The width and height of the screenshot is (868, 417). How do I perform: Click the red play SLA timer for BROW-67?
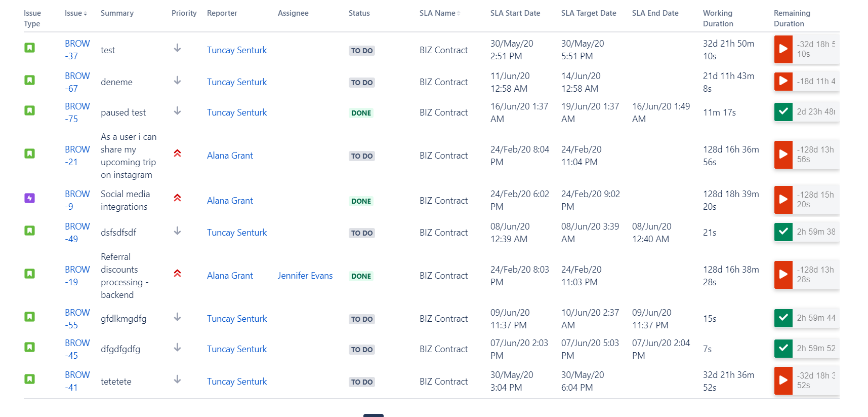click(x=783, y=81)
